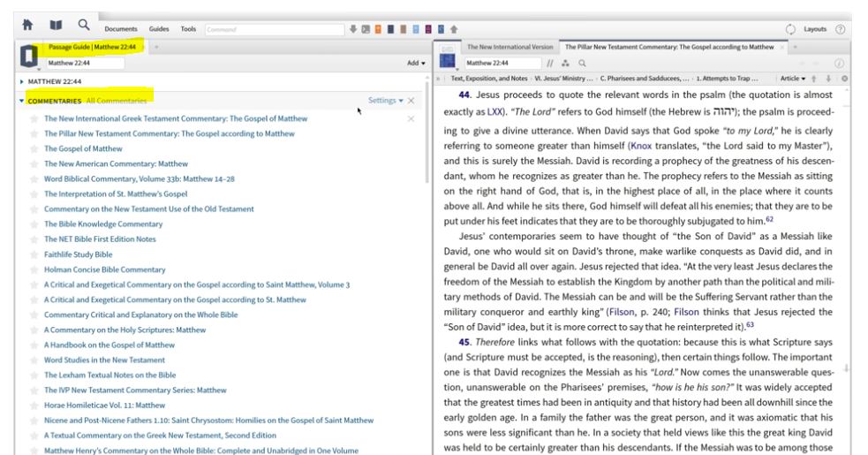This screenshot has height=455, width=868.
Task: Star The Pillar New Testament Commentary row
Action: pos(34,133)
